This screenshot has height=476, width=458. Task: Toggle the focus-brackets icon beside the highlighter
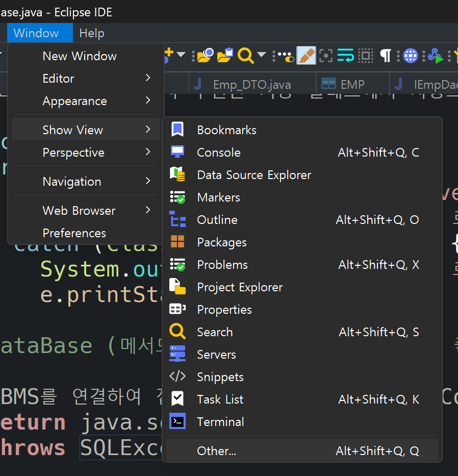pyautogui.click(x=326, y=56)
